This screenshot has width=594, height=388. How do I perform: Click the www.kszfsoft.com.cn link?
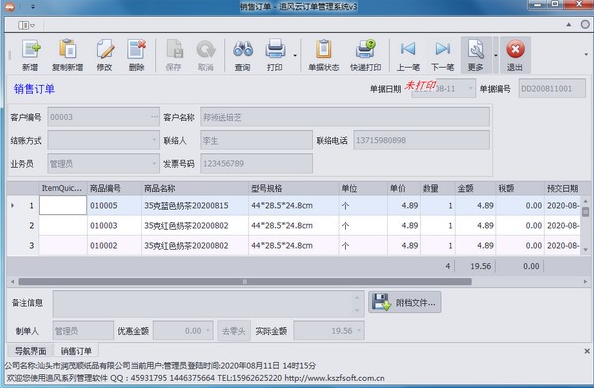335,378
